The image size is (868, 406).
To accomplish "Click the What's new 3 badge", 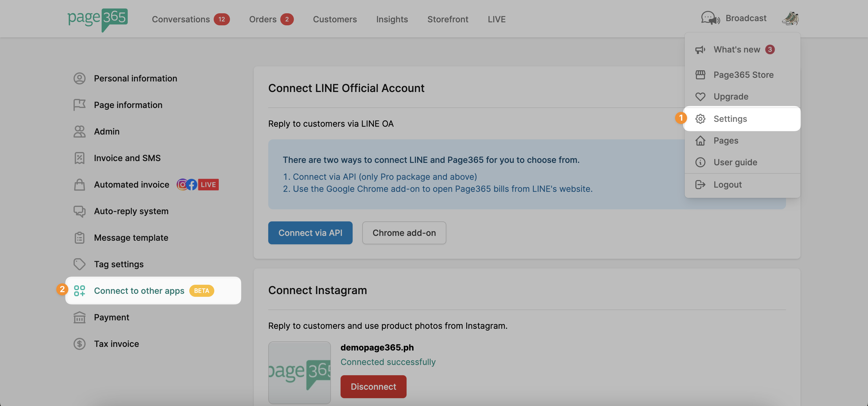I will [x=770, y=49].
